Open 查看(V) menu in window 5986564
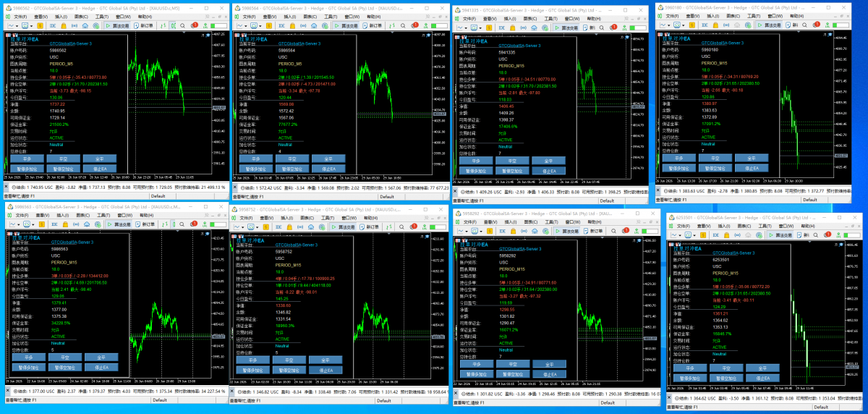The width and height of the screenshot is (868, 414). 270,16
